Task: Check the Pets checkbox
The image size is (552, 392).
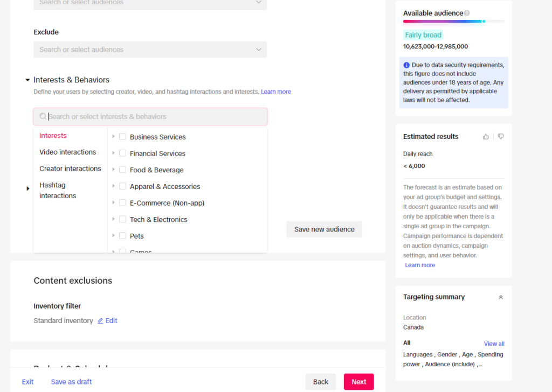Action: (x=122, y=235)
